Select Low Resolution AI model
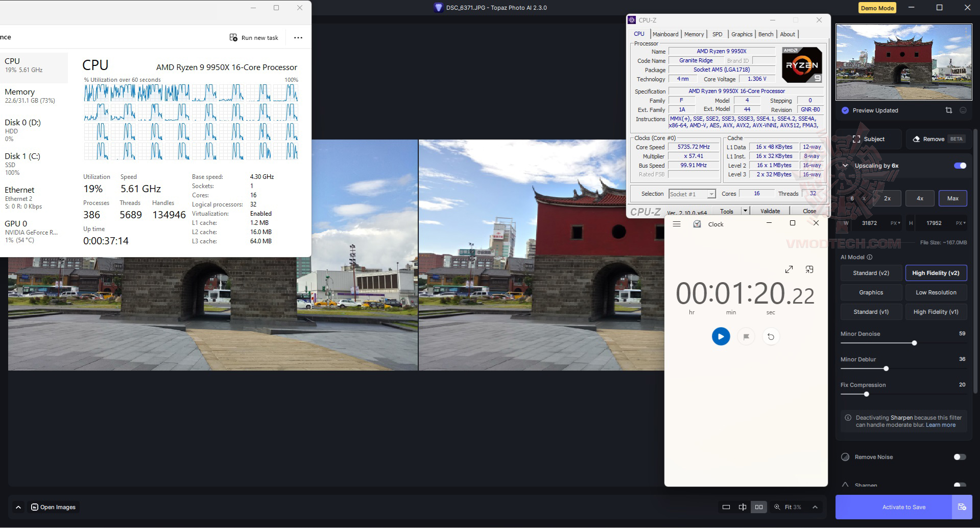This screenshot has height=528, width=980. [x=936, y=292]
